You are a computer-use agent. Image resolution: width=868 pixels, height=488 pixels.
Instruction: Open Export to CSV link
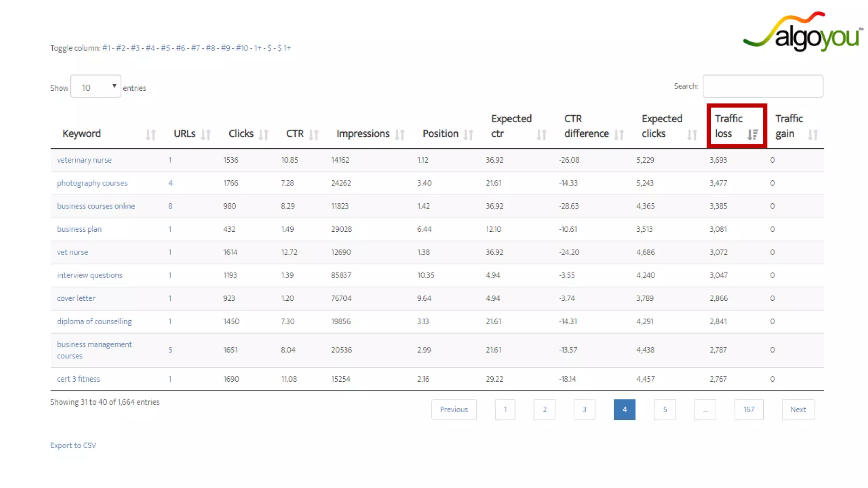[73, 445]
